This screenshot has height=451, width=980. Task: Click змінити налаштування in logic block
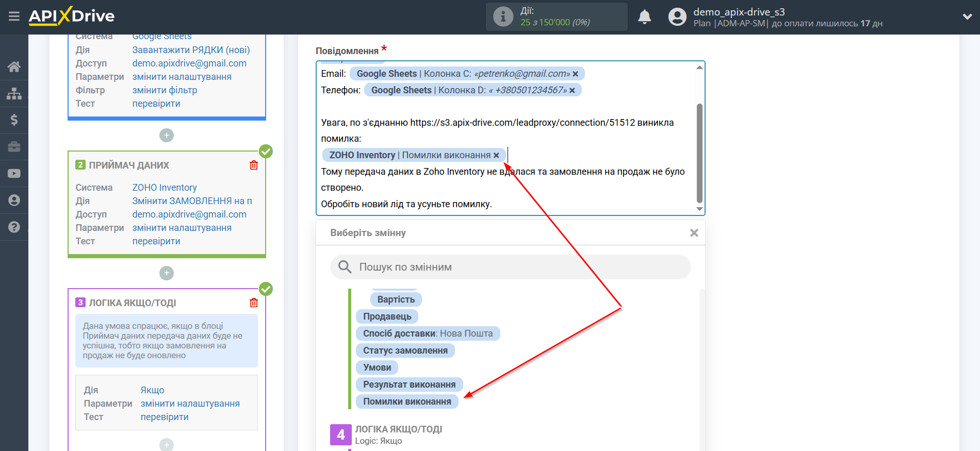190,404
